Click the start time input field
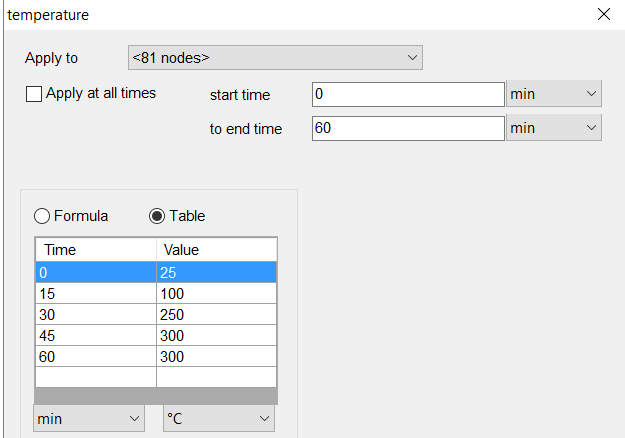Image resolution: width=625 pixels, height=438 pixels. [x=408, y=94]
